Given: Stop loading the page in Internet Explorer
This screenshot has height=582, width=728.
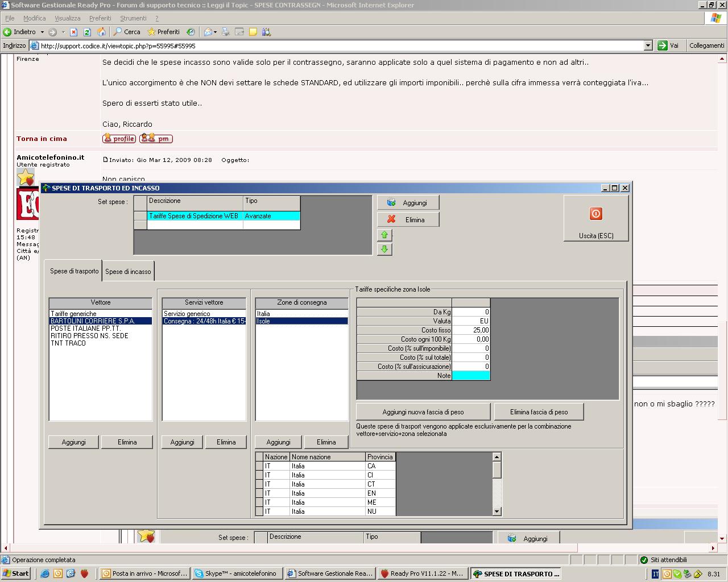Looking at the screenshot, I should (x=73, y=32).
